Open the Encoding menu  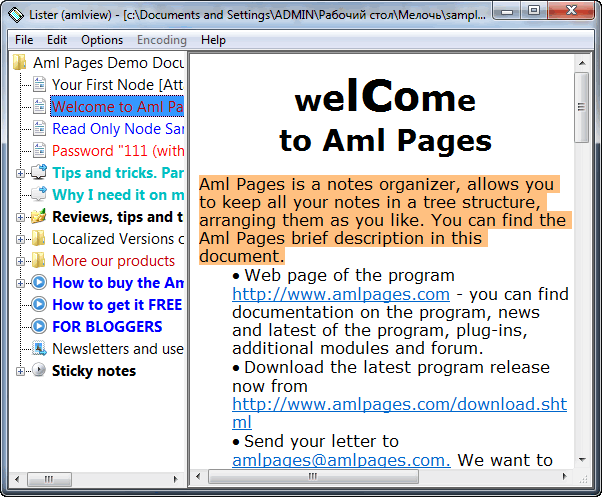coord(162,40)
